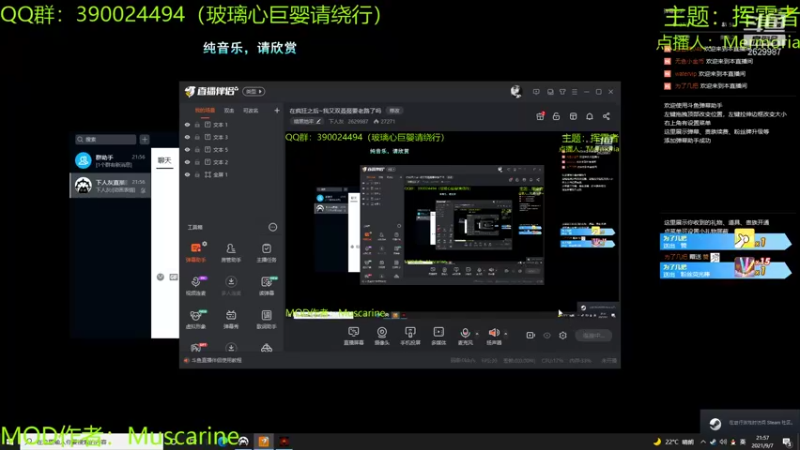800x450 pixels.
Task: Hide the 文本 2 source layer
Action: point(187,162)
